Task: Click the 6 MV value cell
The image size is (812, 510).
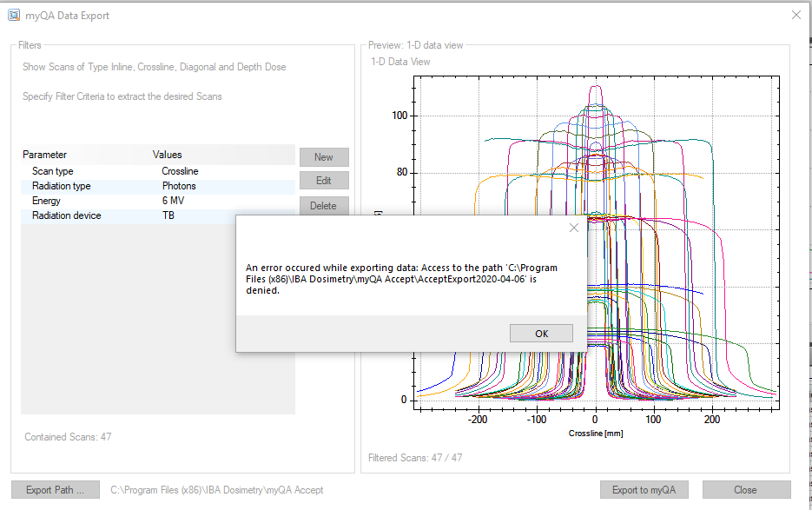Action: pos(173,201)
